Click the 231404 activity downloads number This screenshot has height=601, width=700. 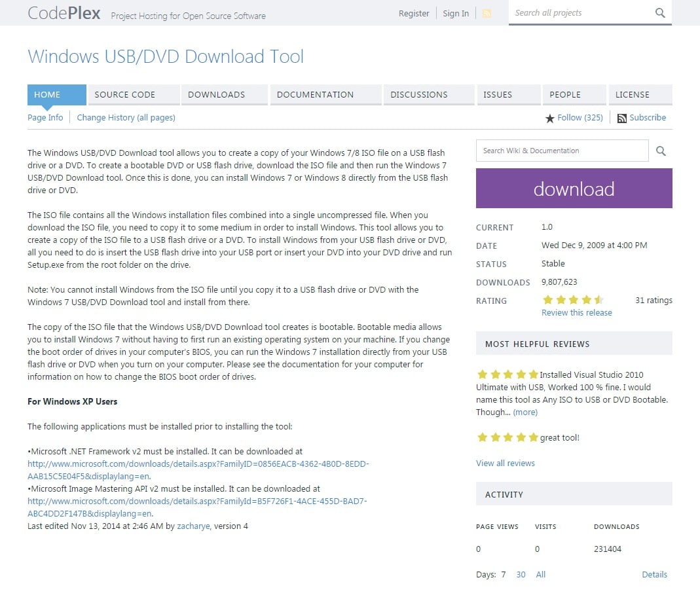click(x=608, y=549)
